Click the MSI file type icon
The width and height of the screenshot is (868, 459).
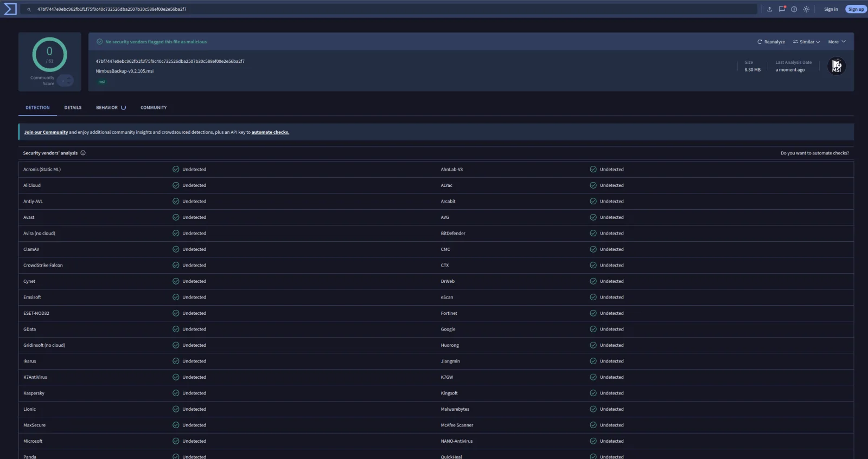[x=836, y=66]
